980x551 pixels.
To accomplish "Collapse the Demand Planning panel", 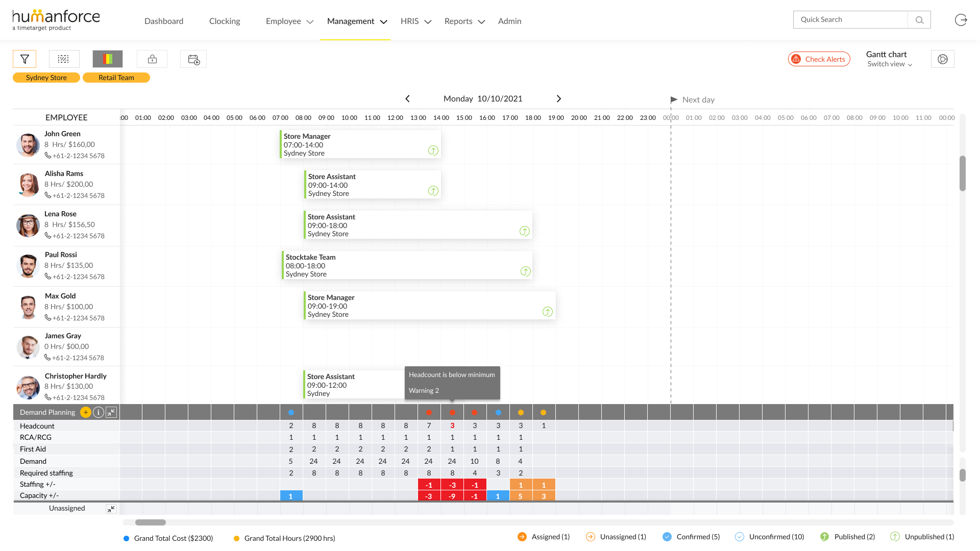I will [x=111, y=412].
